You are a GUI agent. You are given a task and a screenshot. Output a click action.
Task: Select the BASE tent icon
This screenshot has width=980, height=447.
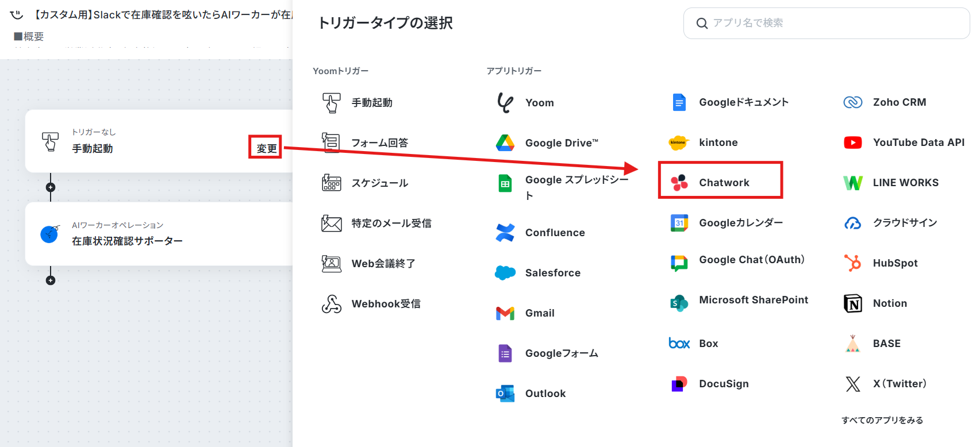[x=853, y=344]
